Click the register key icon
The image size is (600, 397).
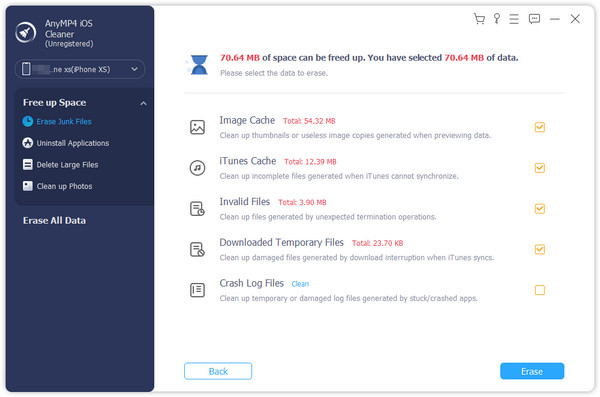tap(497, 19)
